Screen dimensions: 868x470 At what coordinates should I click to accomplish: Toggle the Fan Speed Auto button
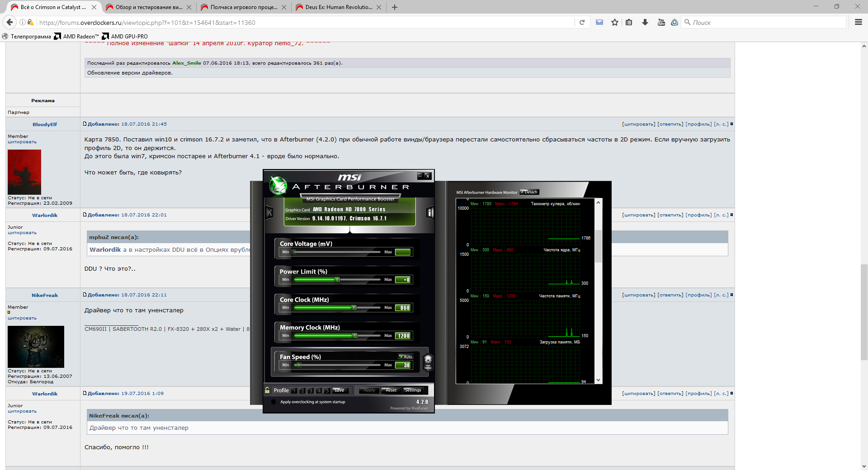click(x=406, y=357)
